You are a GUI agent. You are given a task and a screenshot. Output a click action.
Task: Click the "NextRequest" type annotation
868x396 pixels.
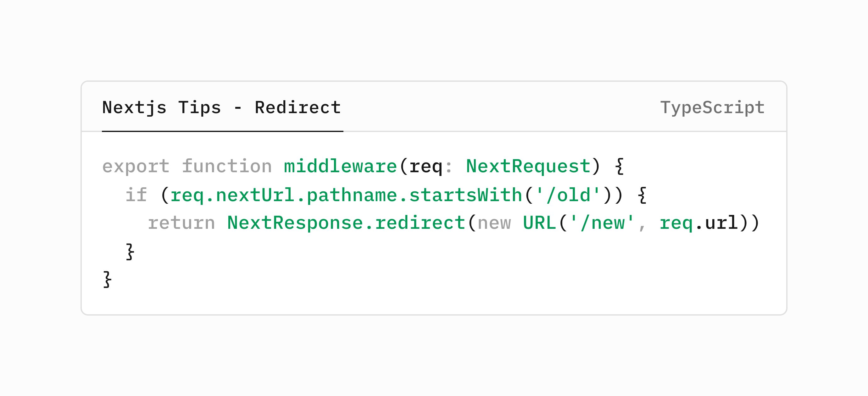pyautogui.click(x=528, y=166)
